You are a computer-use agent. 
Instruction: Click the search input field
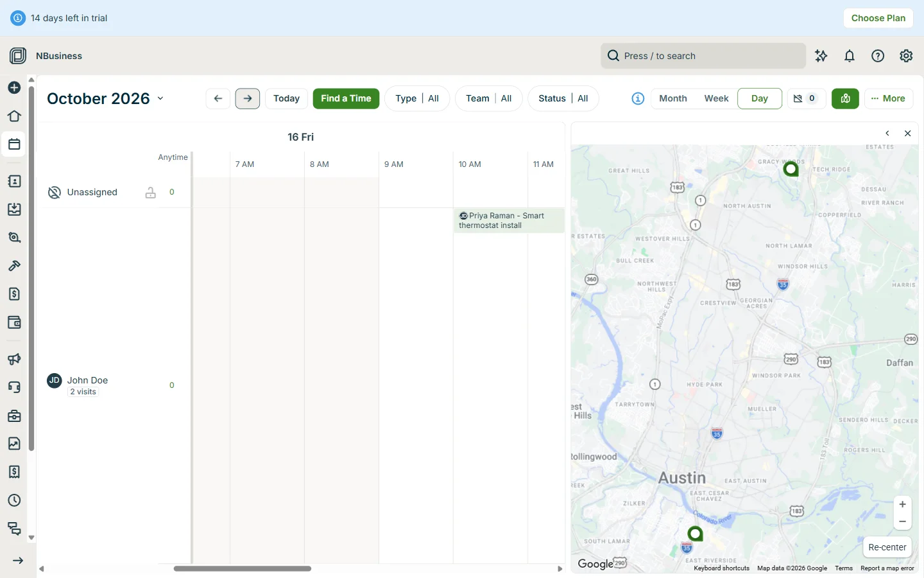point(703,56)
